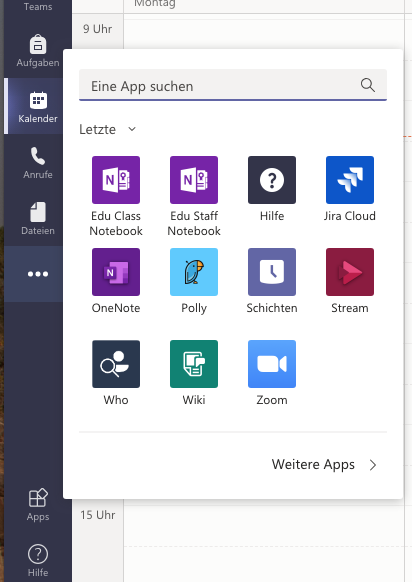Open the Edu Staff Notebook app
Screen dimensions: 412x582
pos(194,196)
